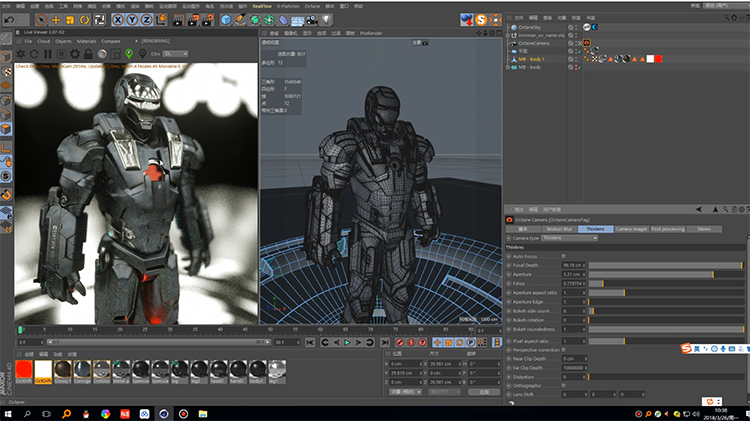The width and height of the screenshot is (750, 421).
Task: Switch to Motion Blur tab
Action: pos(559,229)
